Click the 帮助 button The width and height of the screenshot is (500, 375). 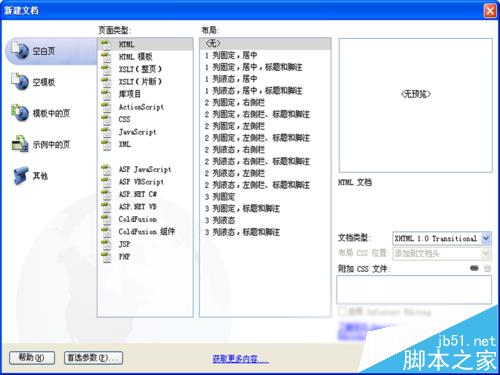click(x=32, y=358)
